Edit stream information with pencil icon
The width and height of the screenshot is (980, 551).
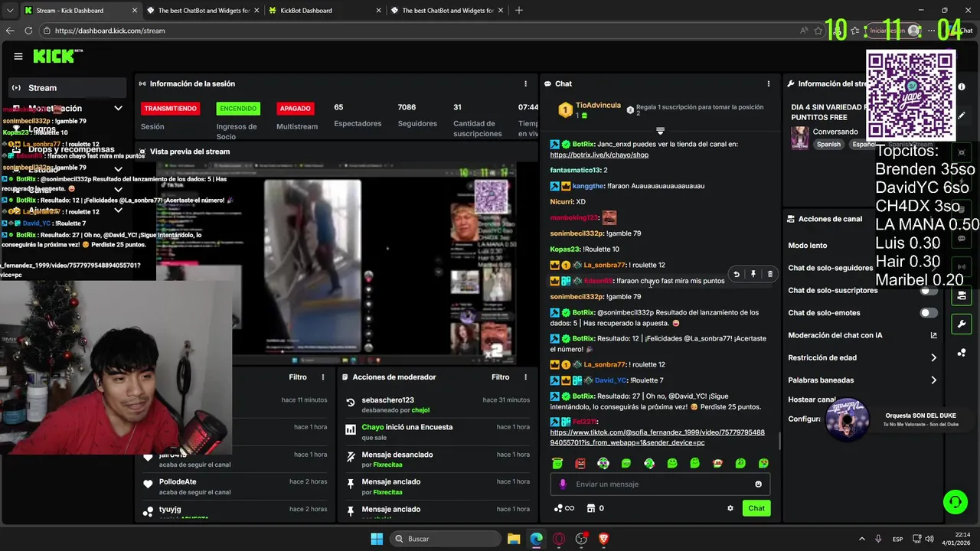coord(962,116)
